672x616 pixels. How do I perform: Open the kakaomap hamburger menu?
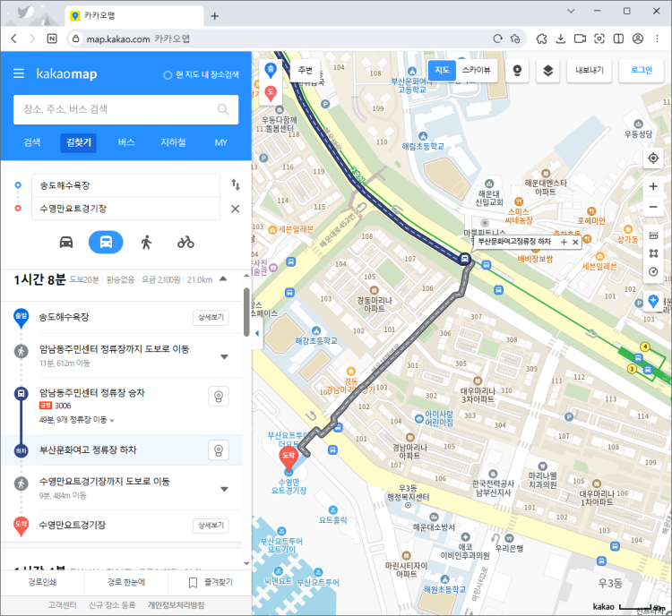(19, 73)
